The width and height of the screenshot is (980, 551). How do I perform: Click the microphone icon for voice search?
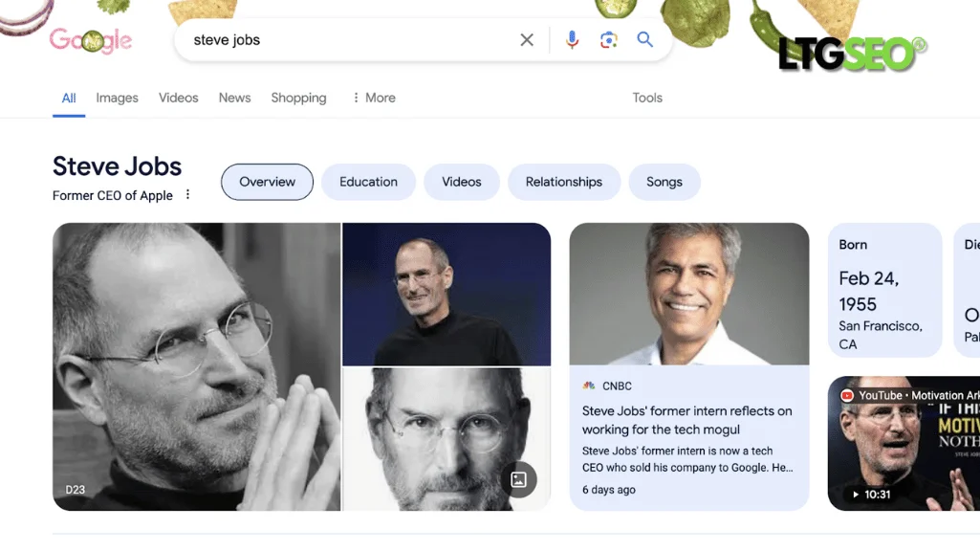[x=572, y=39]
